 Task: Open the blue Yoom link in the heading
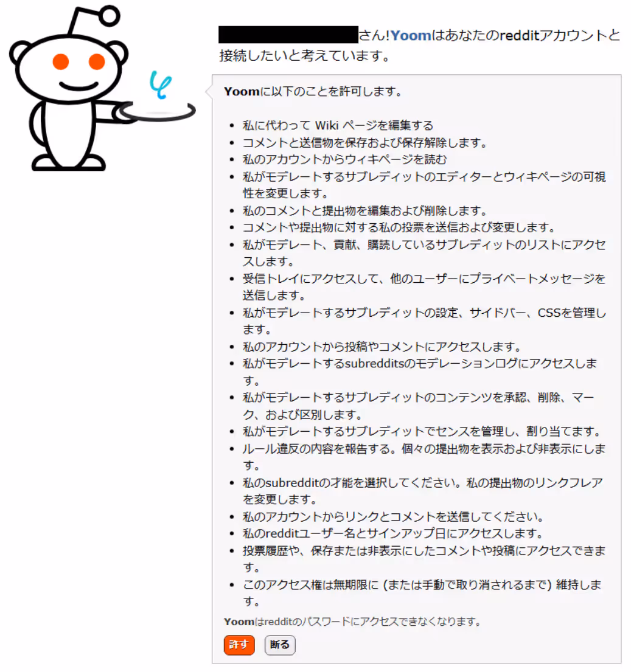click(411, 35)
